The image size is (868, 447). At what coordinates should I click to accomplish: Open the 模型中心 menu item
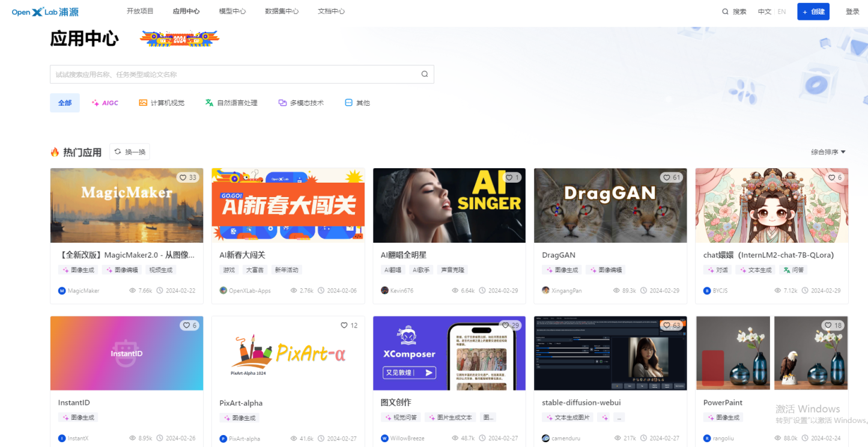coord(232,11)
